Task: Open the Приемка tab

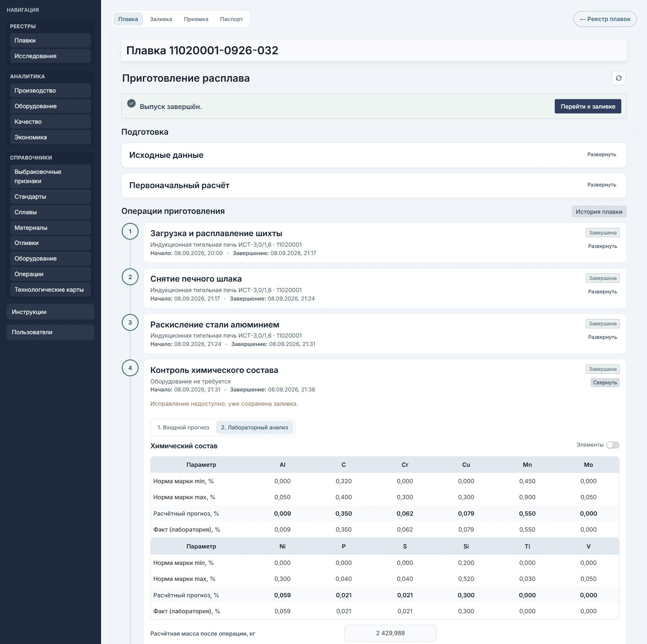Action: tap(196, 19)
